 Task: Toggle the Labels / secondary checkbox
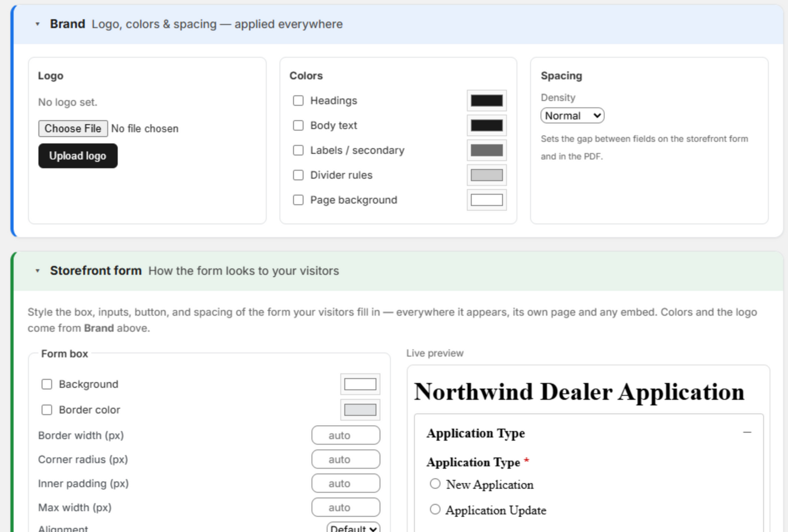click(x=298, y=150)
